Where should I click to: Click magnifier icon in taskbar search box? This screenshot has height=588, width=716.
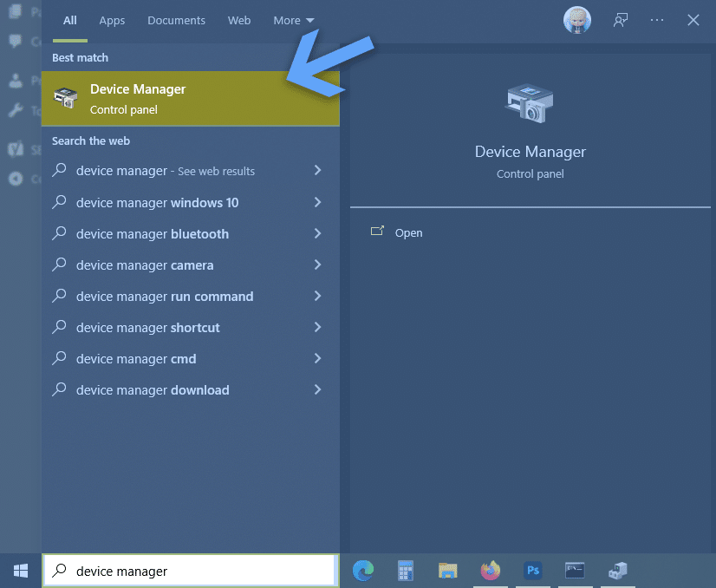tap(59, 571)
